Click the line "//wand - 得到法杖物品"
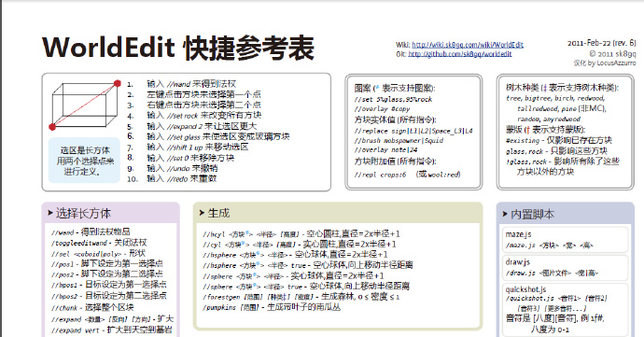The width and height of the screenshot is (644, 337). pos(91,232)
